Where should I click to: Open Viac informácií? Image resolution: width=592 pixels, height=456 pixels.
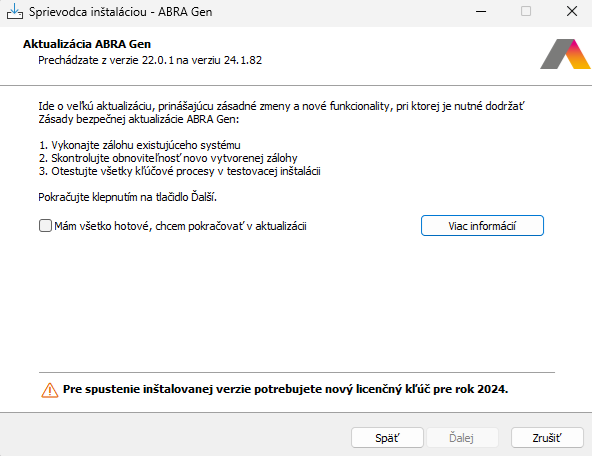click(482, 226)
